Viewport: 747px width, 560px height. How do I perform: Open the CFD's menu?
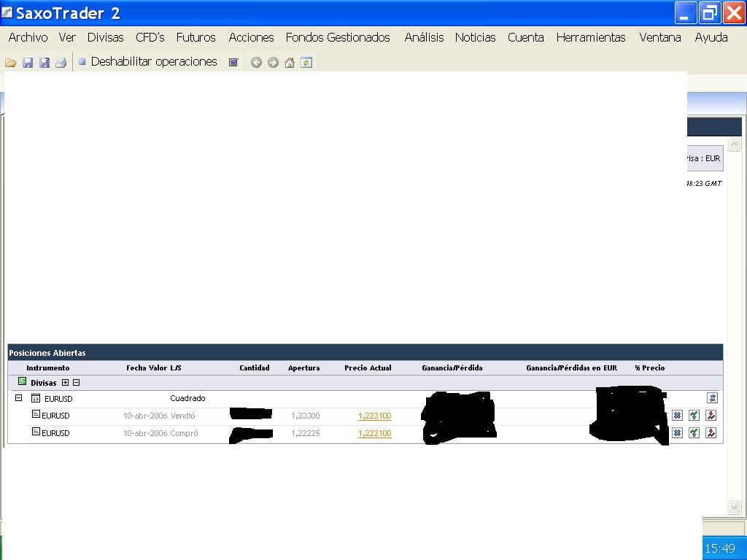pyautogui.click(x=150, y=38)
